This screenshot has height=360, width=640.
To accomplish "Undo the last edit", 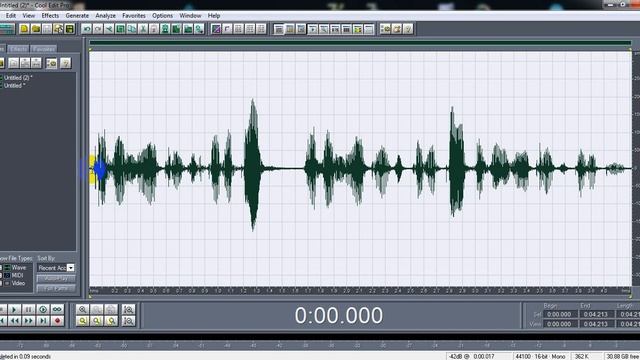I will pyautogui.click(x=87, y=29).
